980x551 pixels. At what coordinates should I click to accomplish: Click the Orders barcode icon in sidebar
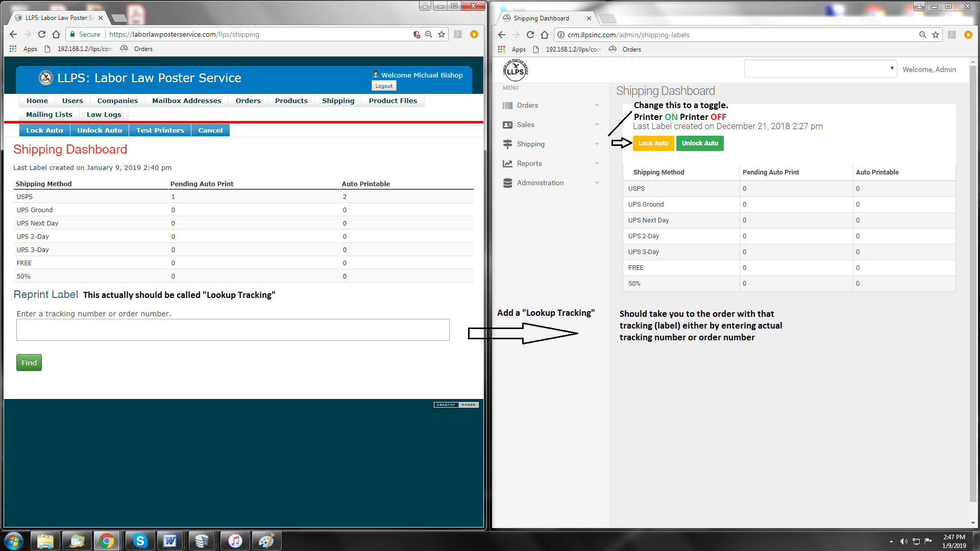(507, 106)
